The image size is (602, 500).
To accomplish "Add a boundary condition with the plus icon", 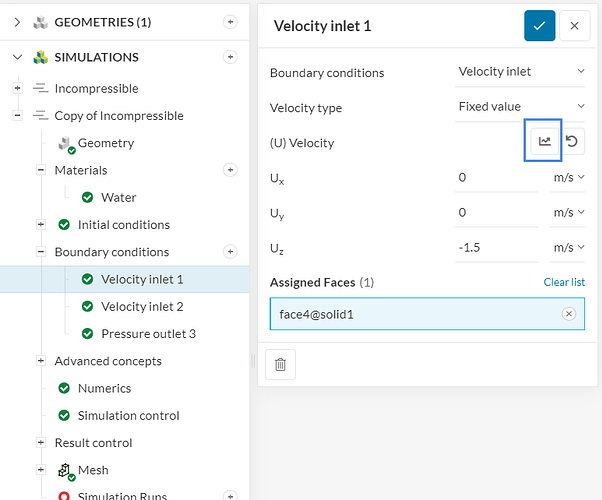I will [230, 252].
